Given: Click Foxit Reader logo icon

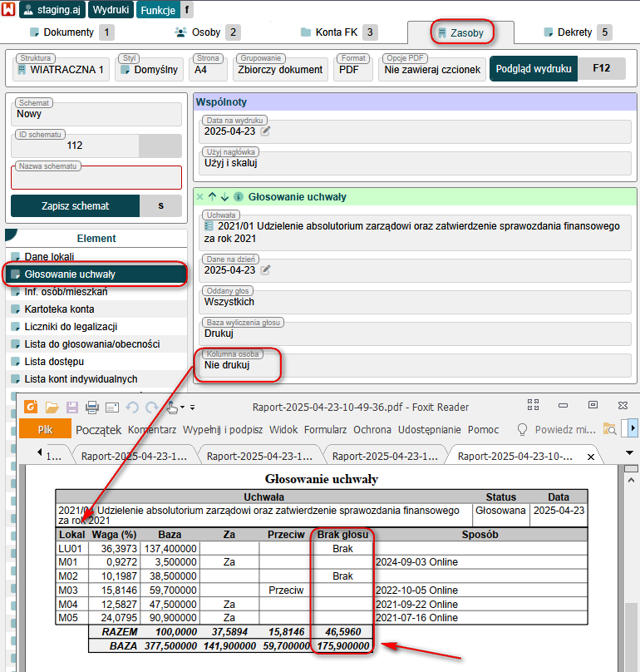Looking at the screenshot, I should click(x=31, y=407).
